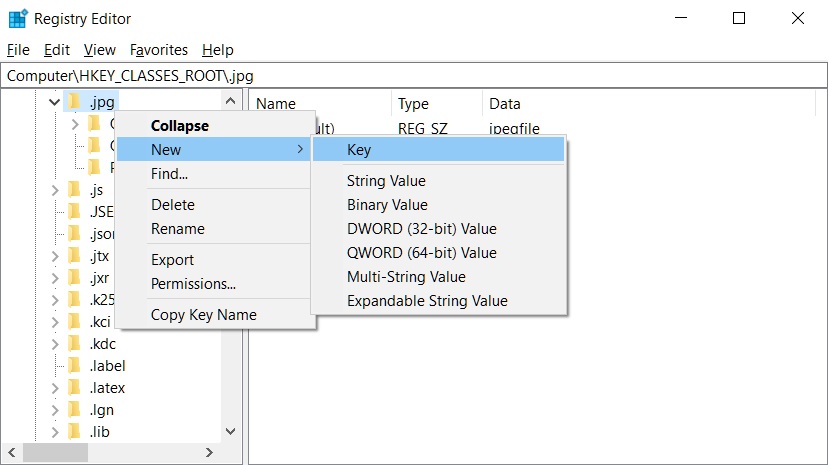Close the Registry Editor window
This screenshot has height=465, width=828.
[798, 18]
